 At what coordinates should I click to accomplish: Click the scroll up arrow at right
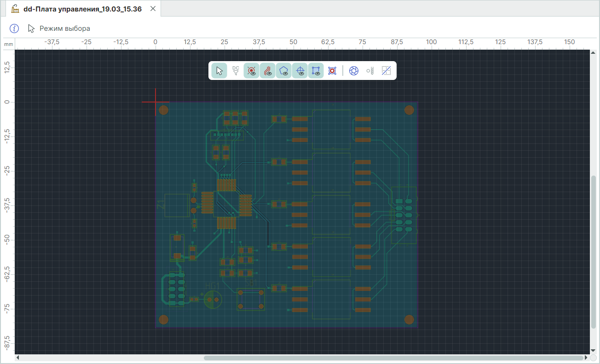pos(593,53)
